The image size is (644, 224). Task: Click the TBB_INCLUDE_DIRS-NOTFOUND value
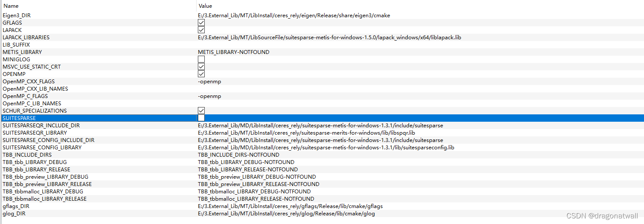238,155
